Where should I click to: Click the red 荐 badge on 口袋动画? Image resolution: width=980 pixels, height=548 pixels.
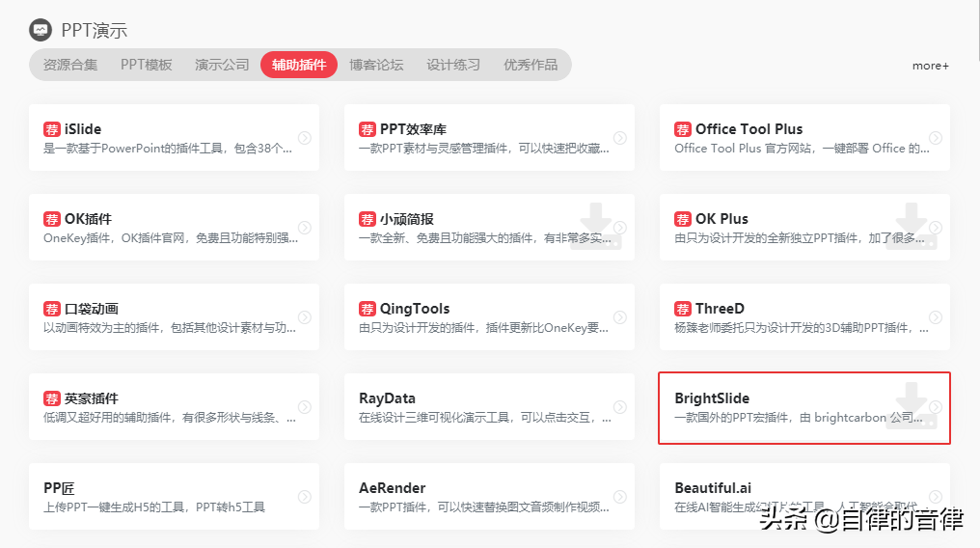52,309
